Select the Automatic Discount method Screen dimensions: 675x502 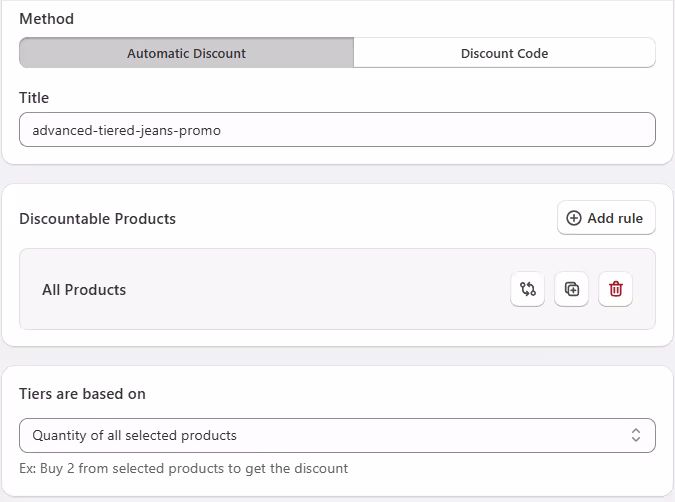click(186, 53)
